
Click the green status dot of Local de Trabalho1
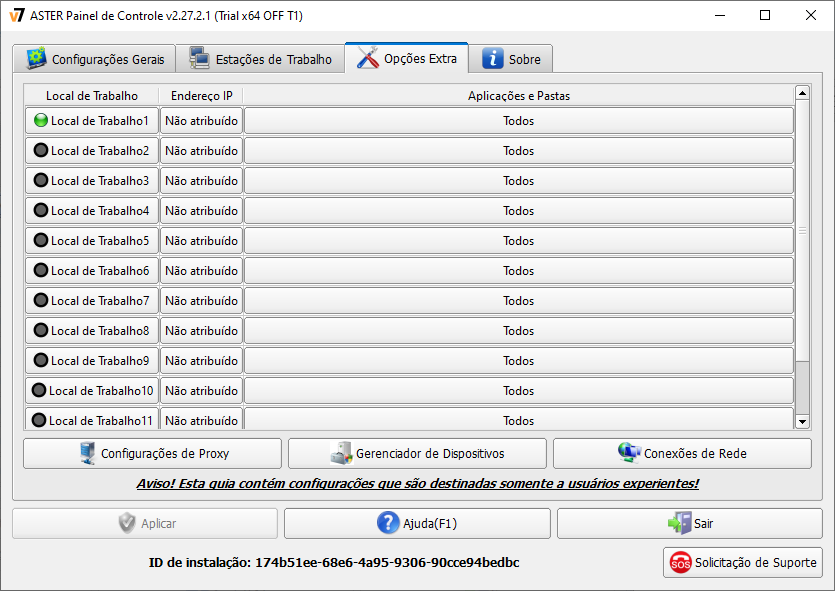pyautogui.click(x=41, y=120)
